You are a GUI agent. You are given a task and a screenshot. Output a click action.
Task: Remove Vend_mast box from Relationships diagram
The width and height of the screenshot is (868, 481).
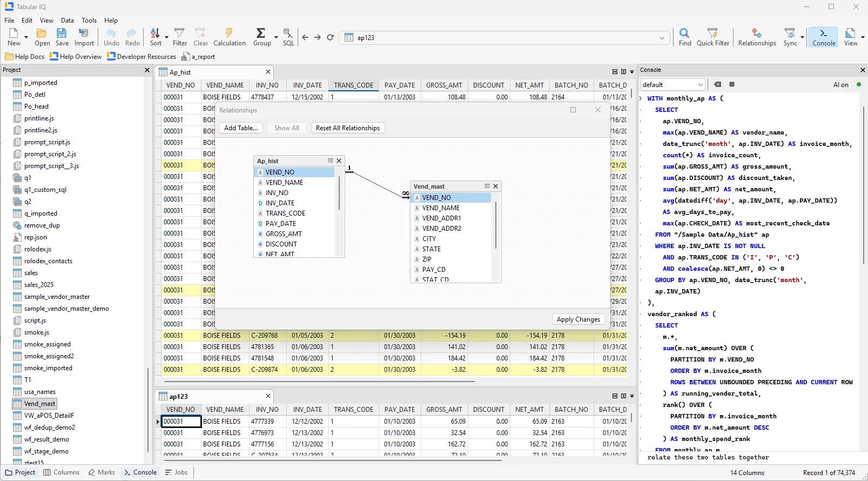click(495, 186)
